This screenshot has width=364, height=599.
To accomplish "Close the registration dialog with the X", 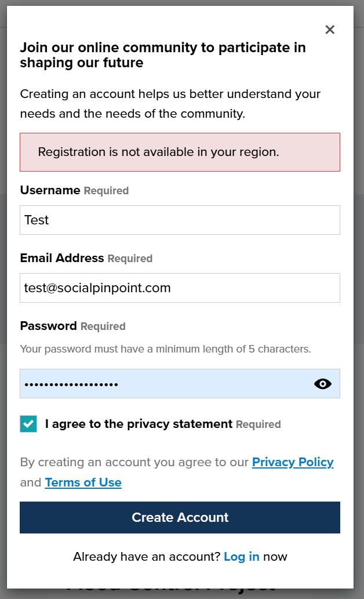I will [x=330, y=30].
